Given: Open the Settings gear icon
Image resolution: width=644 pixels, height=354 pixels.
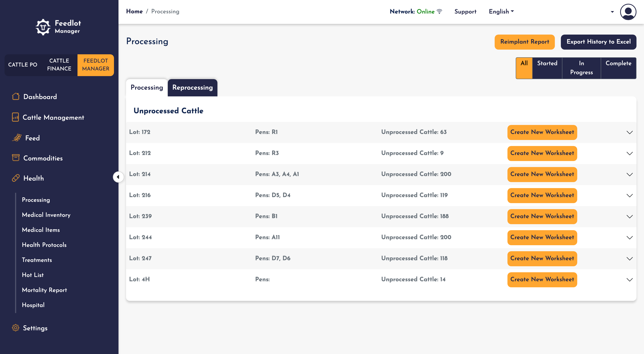Looking at the screenshot, I should click(15, 328).
